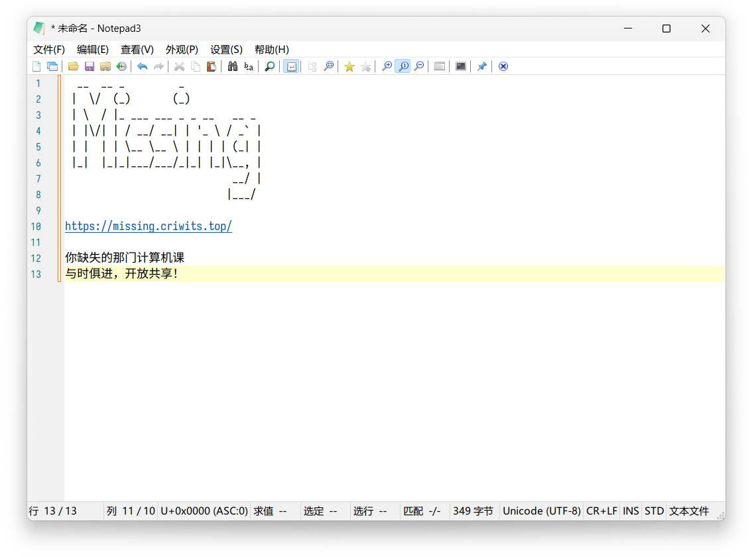Screen dimensions: 756x557
Task: Open the 设置(S) menu
Action: [226, 50]
